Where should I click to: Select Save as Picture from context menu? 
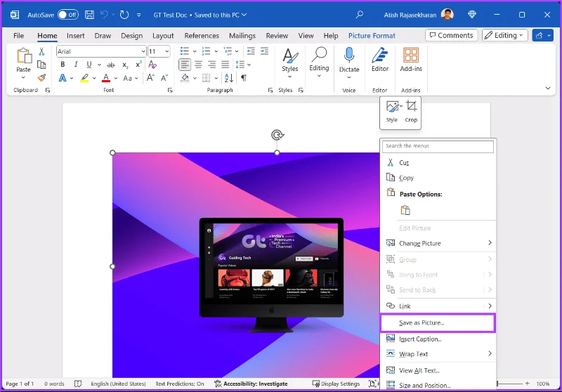[438, 322]
